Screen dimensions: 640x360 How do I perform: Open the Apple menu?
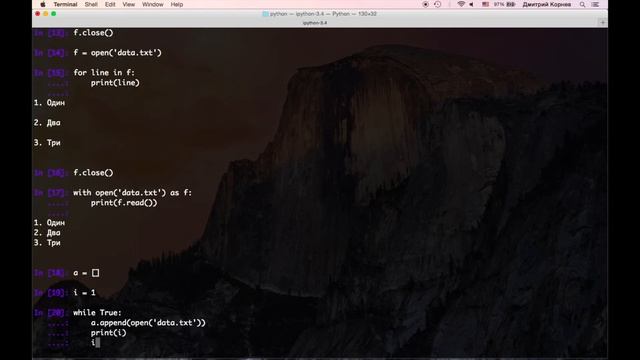click(43, 4)
